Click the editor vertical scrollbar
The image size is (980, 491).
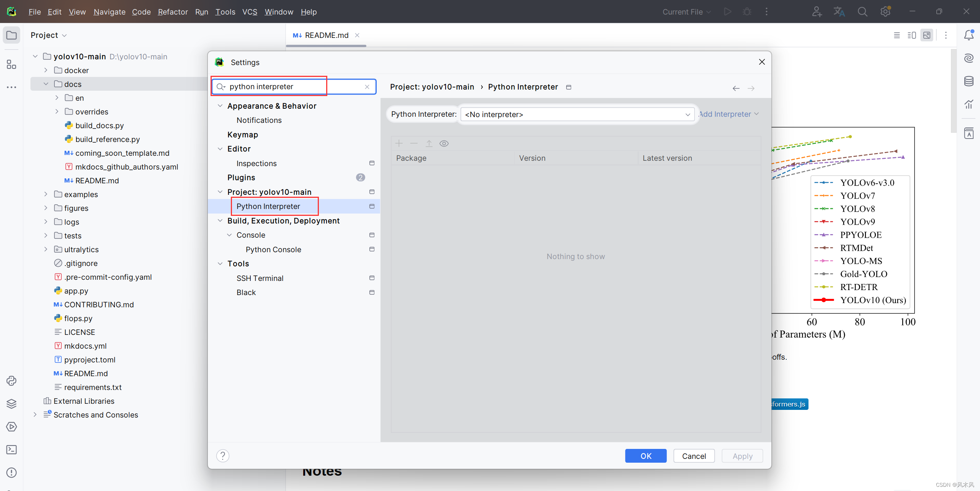pyautogui.click(x=953, y=92)
